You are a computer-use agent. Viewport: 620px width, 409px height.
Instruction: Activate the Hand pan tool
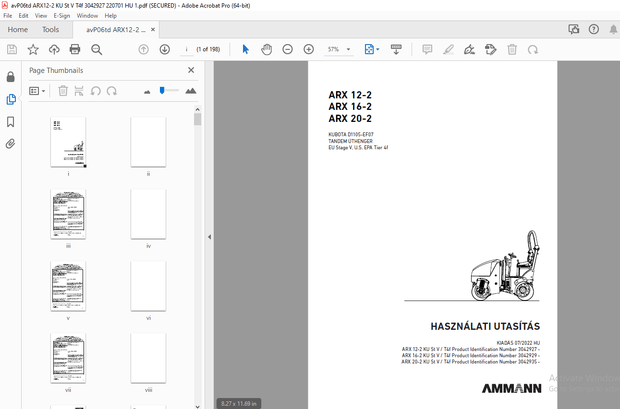click(x=267, y=49)
